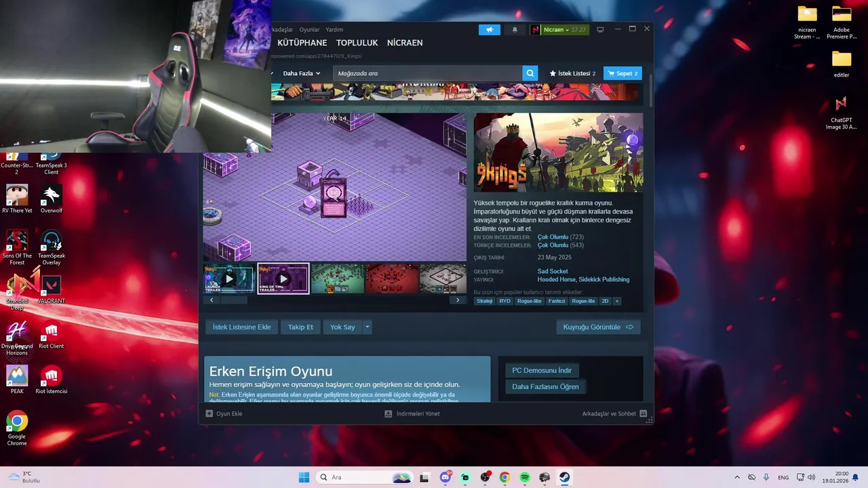This screenshot has width=868, height=488.
Task: Click Daha Fazlasını Öğren button
Action: (x=545, y=386)
